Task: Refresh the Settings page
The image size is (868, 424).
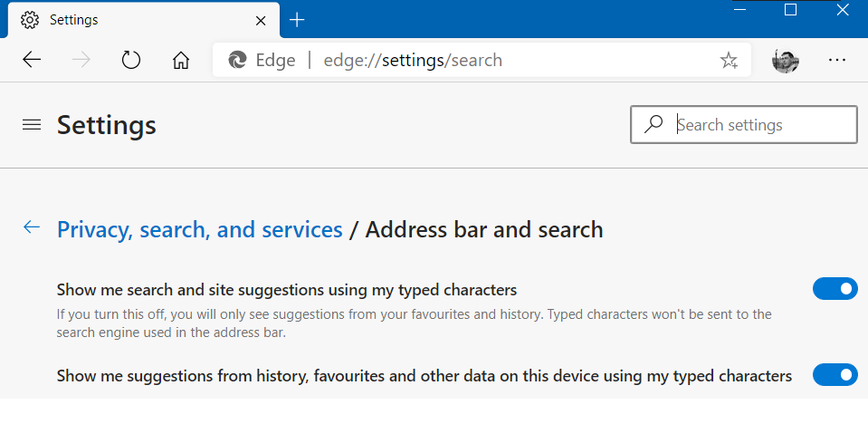Action: [x=131, y=60]
